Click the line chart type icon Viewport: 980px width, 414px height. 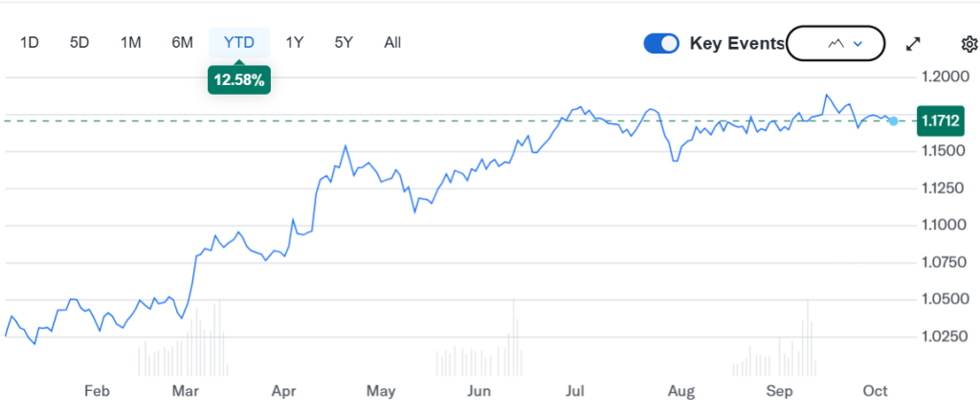pyautogui.click(x=835, y=43)
